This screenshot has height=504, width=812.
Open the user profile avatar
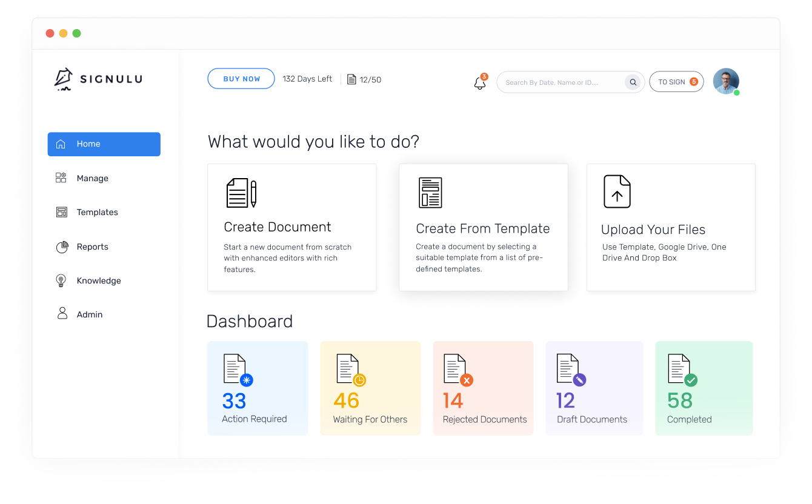click(x=725, y=81)
